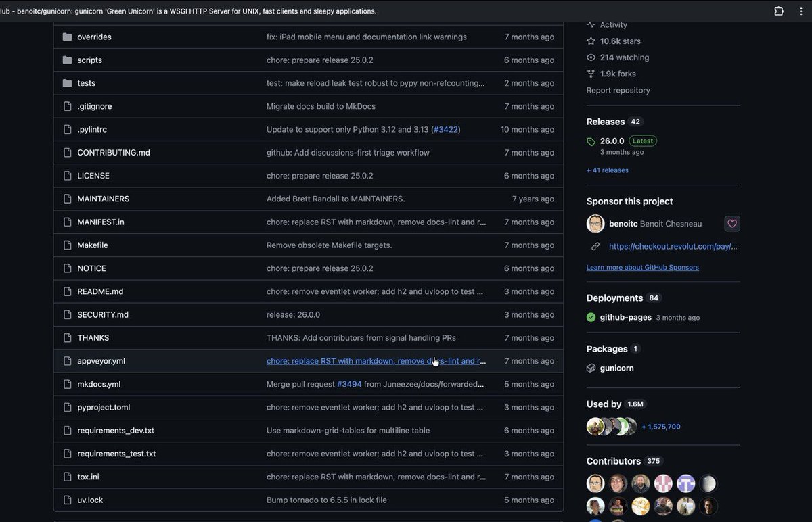
Task: Click '+ 41 releases' link
Action: (607, 170)
